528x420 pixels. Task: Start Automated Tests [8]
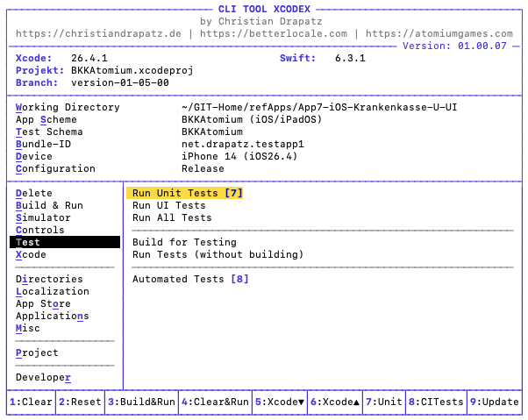coord(190,279)
